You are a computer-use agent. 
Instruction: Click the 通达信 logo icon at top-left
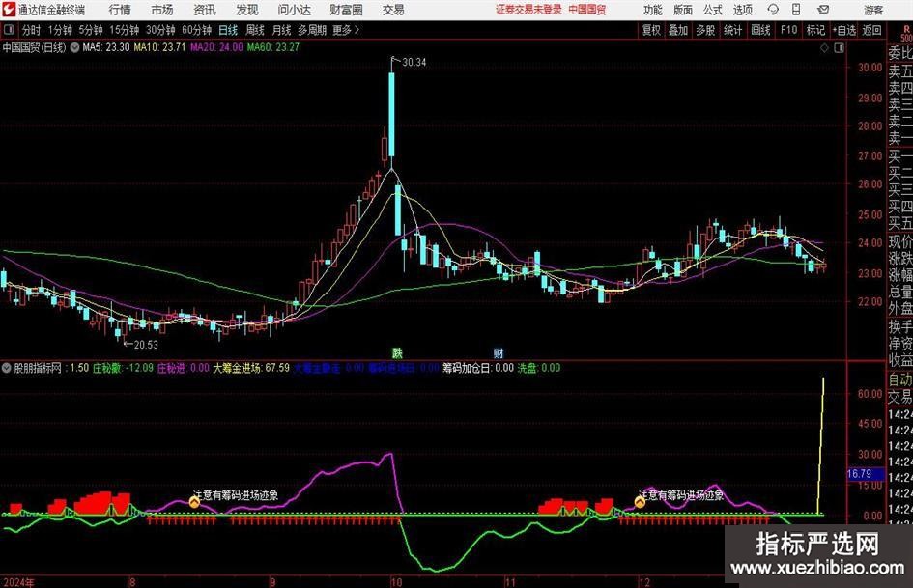point(9,10)
